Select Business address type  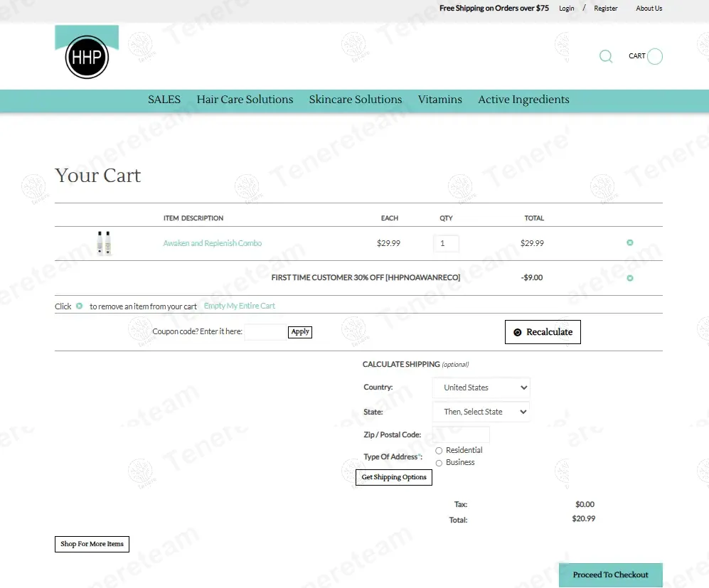click(439, 463)
